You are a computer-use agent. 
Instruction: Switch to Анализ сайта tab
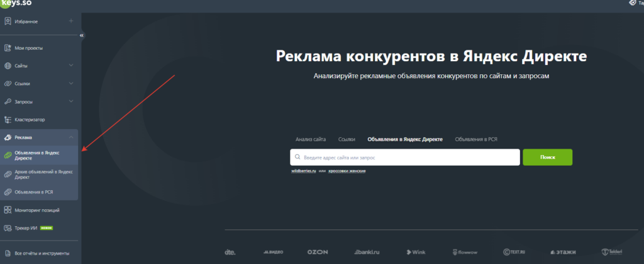pyautogui.click(x=311, y=139)
